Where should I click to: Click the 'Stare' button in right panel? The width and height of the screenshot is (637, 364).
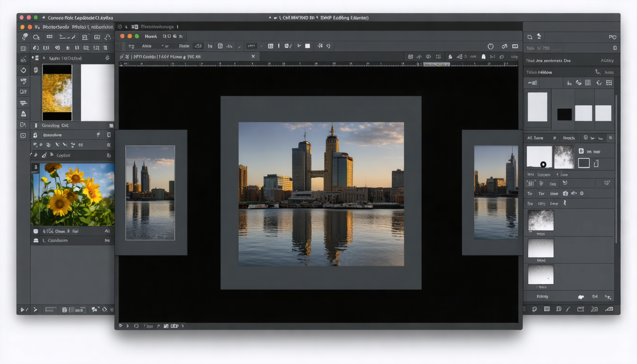[554, 193]
